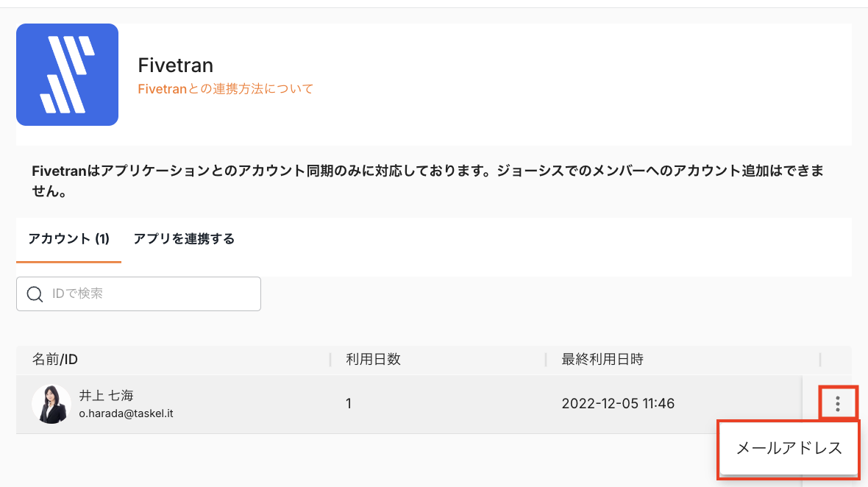Open the Fivetranとの連携方法について link
The width and height of the screenshot is (868, 487).
point(226,89)
